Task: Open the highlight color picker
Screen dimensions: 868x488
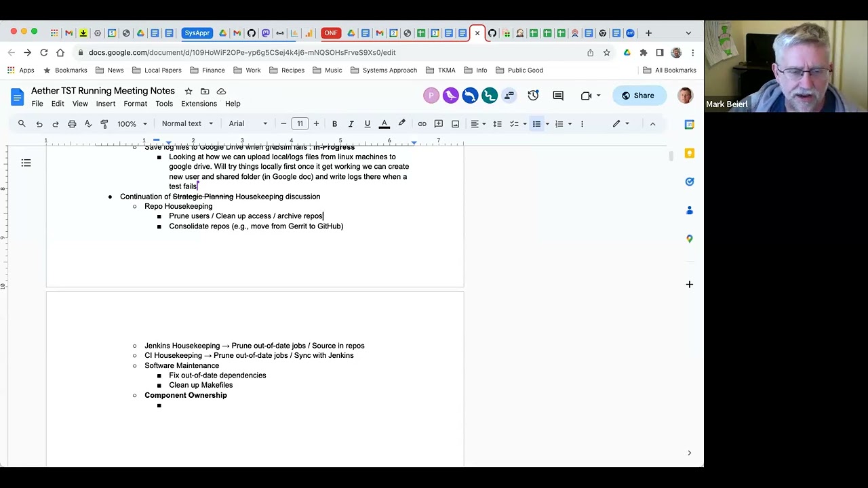Action: coord(401,123)
